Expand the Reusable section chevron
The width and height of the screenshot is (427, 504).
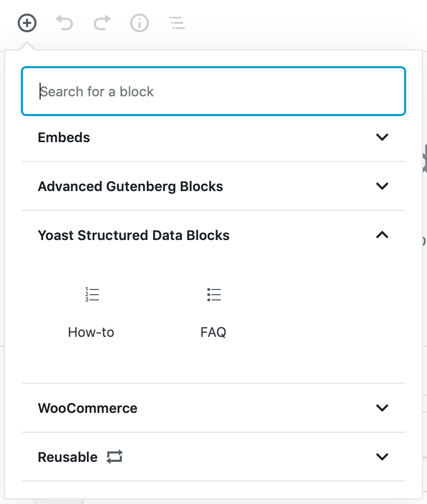tap(382, 457)
